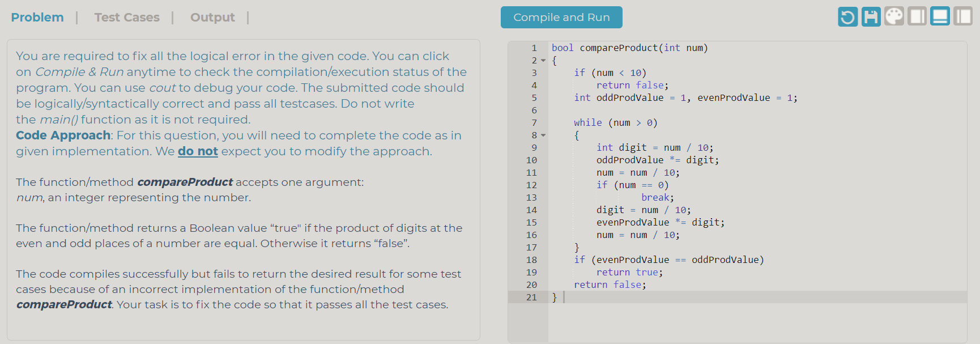980x344 pixels.
Task: Select the bottom-panel layout icon
Action: 940,16
